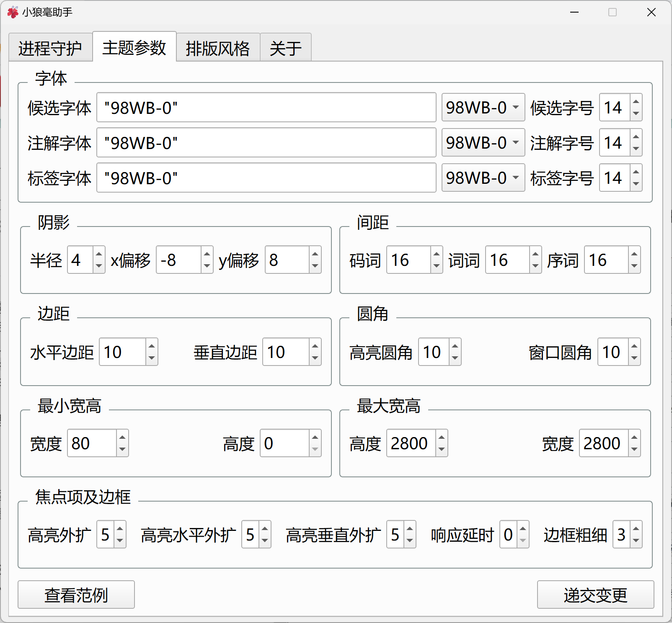Image resolution: width=672 pixels, height=623 pixels.
Task: Expand the 注解字体 font combo box
Action: tap(483, 143)
